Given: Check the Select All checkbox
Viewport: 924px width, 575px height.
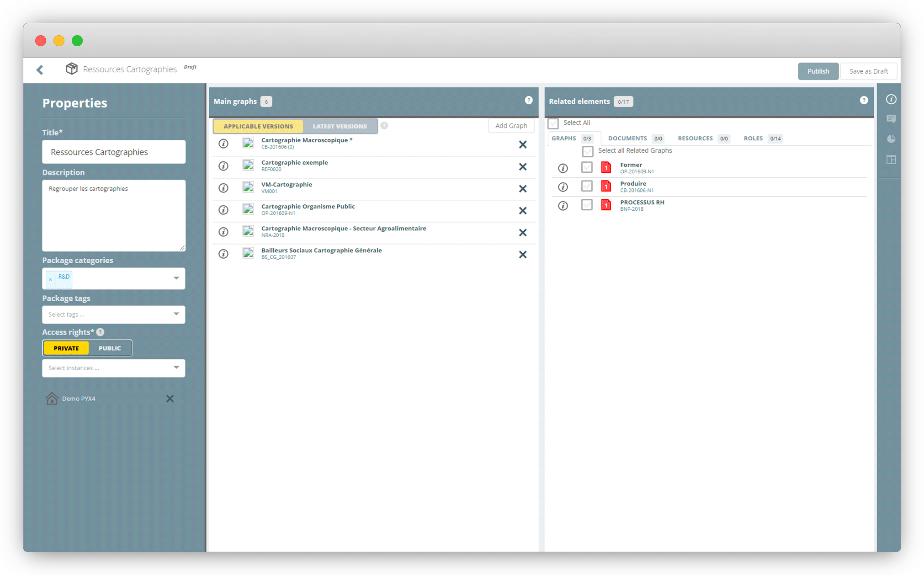Looking at the screenshot, I should click(x=553, y=123).
